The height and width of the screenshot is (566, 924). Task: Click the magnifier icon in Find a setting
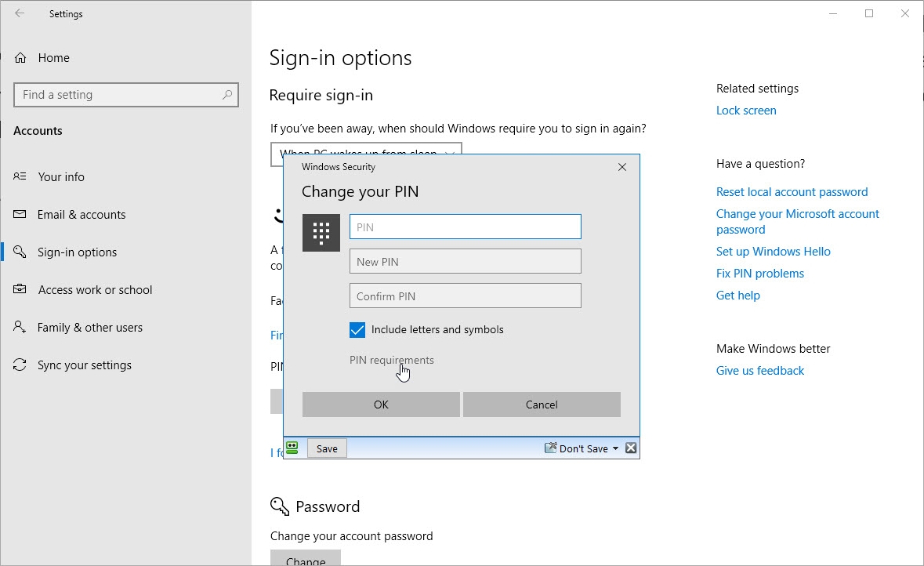227,94
